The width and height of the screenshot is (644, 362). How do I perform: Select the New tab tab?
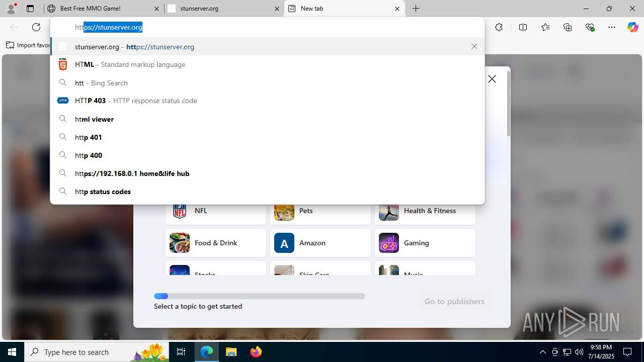[x=345, y=9]
